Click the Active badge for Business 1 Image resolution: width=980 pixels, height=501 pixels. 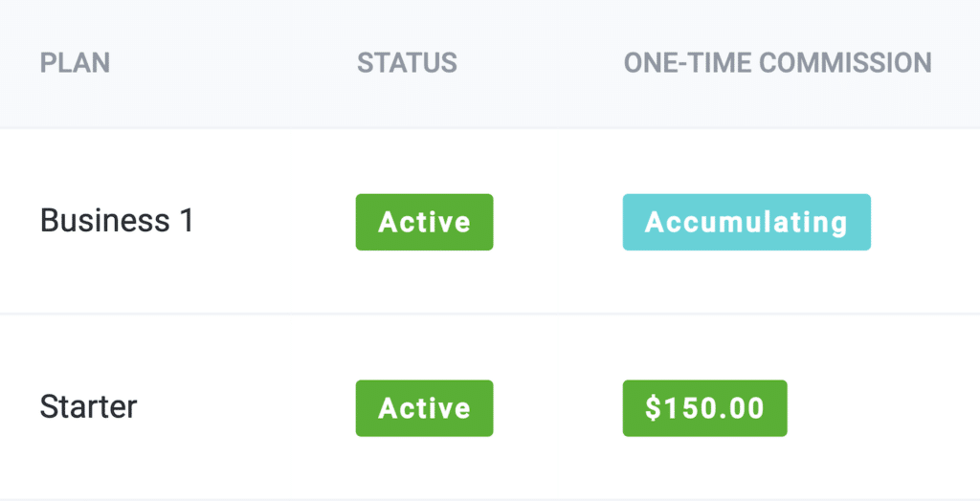click(424, 222)
